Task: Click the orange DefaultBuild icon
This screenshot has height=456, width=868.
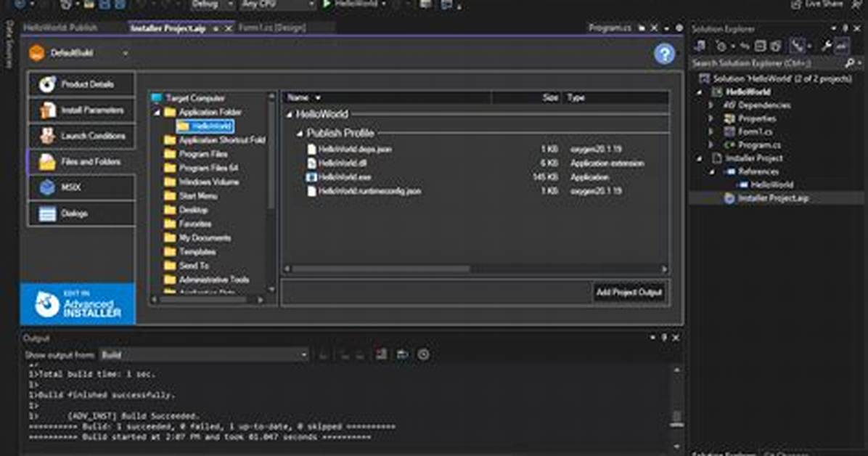Action: (36, 53)
